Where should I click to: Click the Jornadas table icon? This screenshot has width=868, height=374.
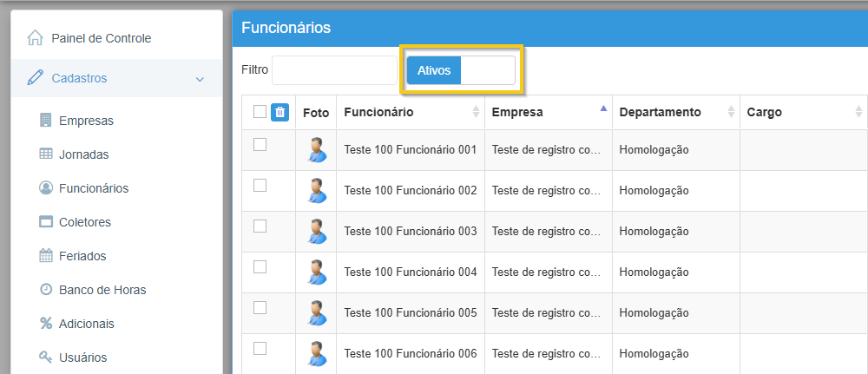point(46,154)
